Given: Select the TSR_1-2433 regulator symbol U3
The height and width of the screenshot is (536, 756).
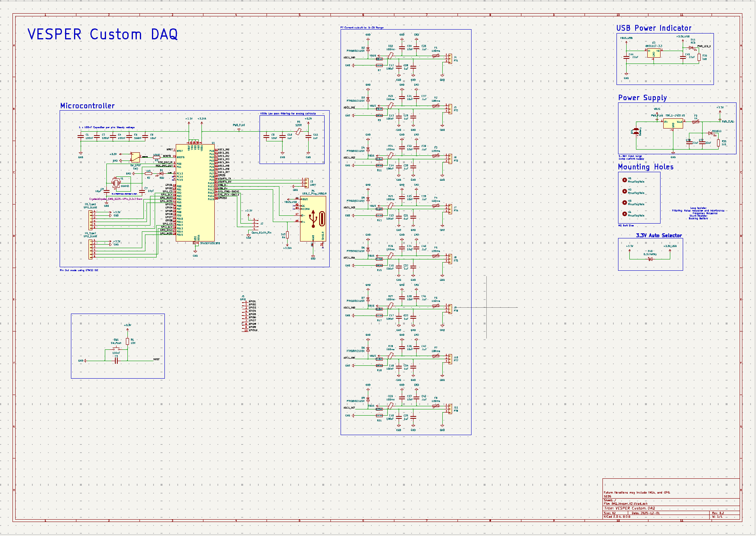Looking at the screenshot, I should 673,123.
